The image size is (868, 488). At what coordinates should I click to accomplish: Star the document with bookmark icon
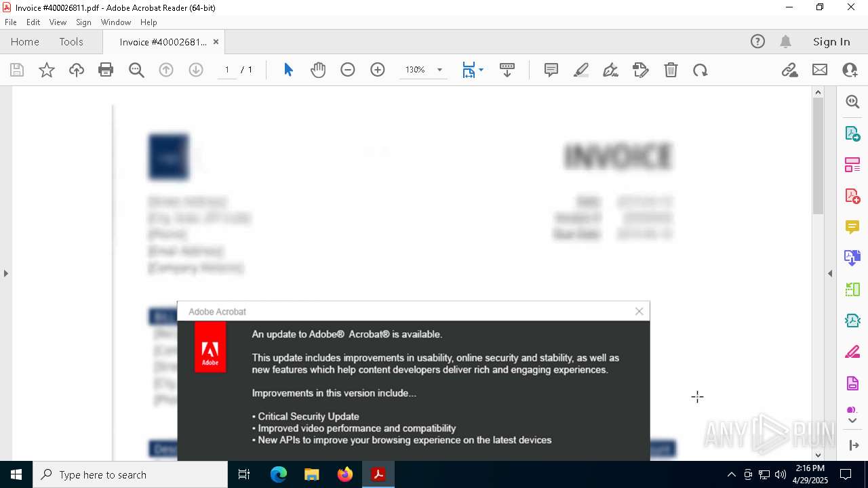coord(47,70)
